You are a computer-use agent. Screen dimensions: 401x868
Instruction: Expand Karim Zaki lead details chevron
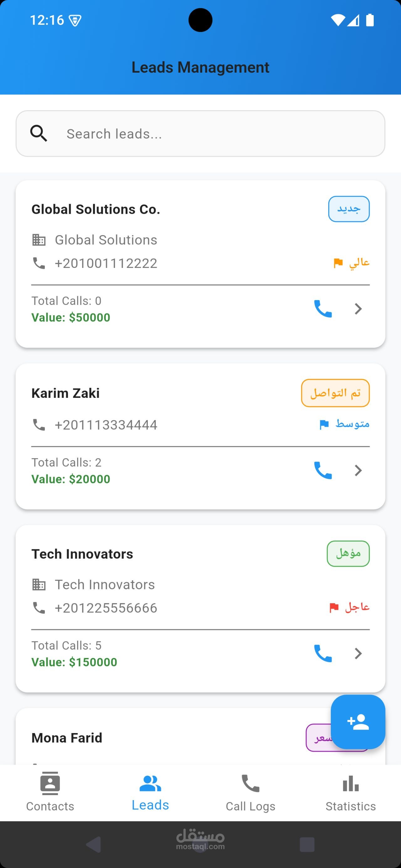coord(358,470)
